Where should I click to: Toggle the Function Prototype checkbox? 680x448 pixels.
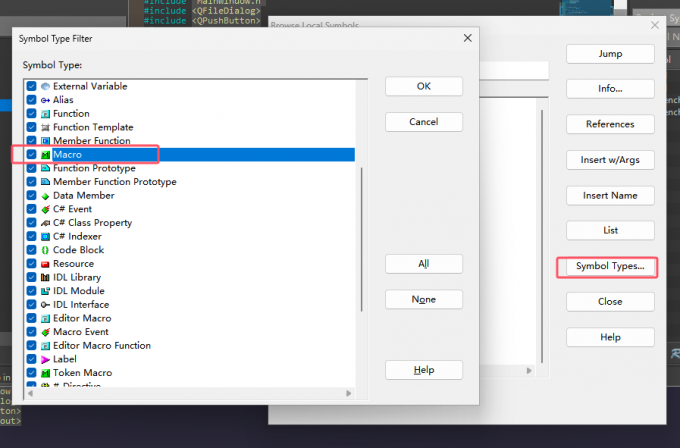click(32, 168)
